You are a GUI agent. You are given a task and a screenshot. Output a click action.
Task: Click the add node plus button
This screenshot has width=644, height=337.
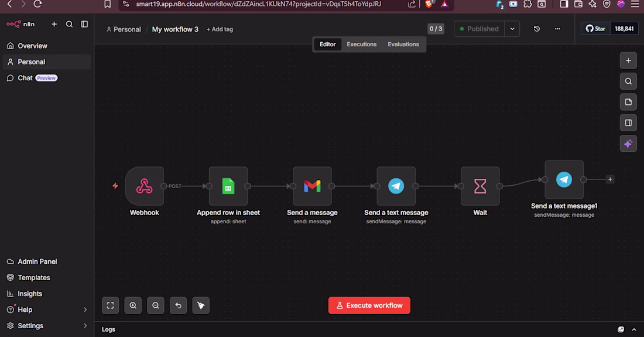point(628,60)
